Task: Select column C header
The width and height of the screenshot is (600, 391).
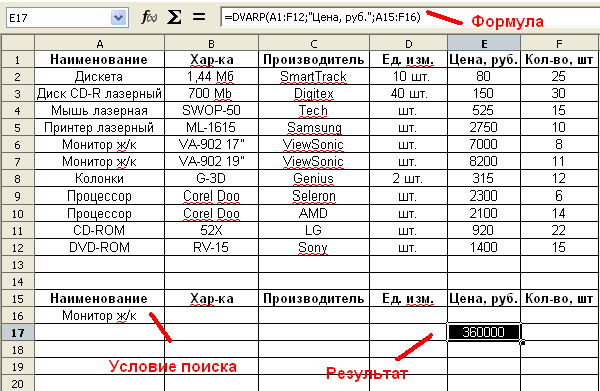Action: click(314, 43)
